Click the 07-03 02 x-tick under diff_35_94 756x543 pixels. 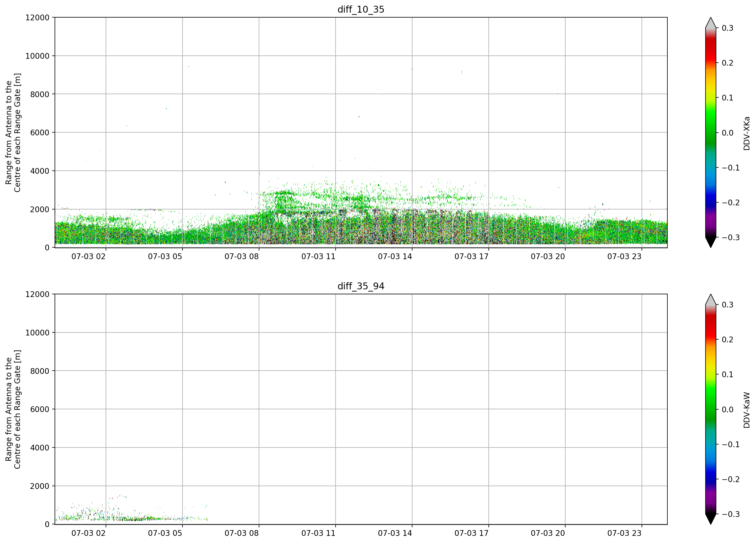click(88, 533)
